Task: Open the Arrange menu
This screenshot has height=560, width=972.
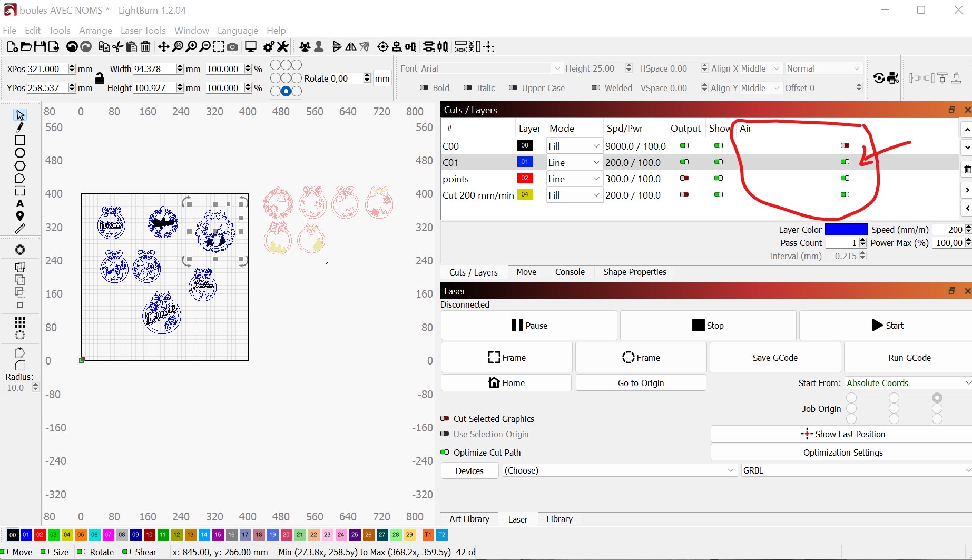Action: click(x=95, y=31)
